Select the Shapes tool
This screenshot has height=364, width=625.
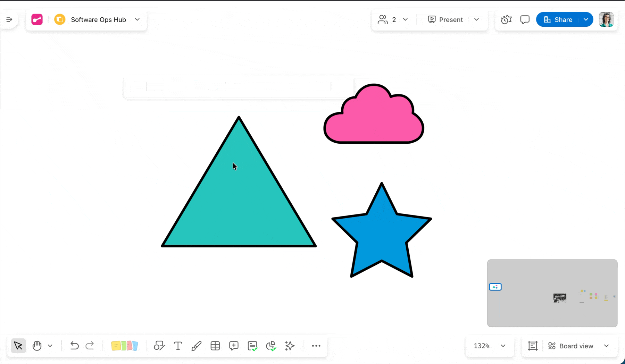tap(159, 346)
